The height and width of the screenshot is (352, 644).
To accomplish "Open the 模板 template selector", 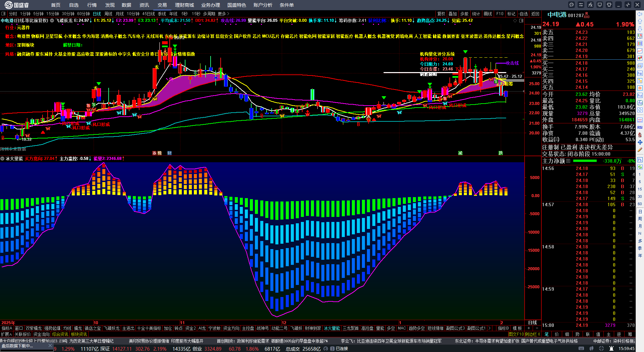I will click(x=517, y=328).
